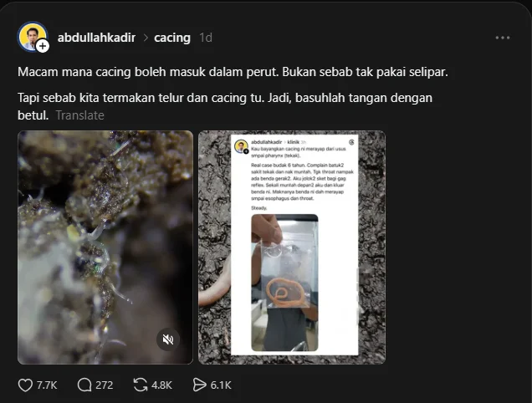Click the 272 replies count

(x=105, y=385)
